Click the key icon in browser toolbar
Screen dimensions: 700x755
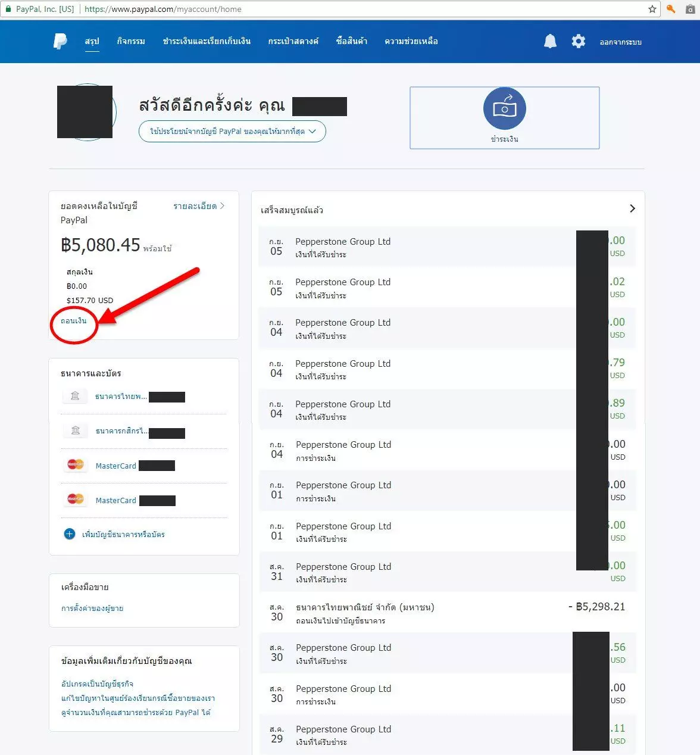pos(671,9)
